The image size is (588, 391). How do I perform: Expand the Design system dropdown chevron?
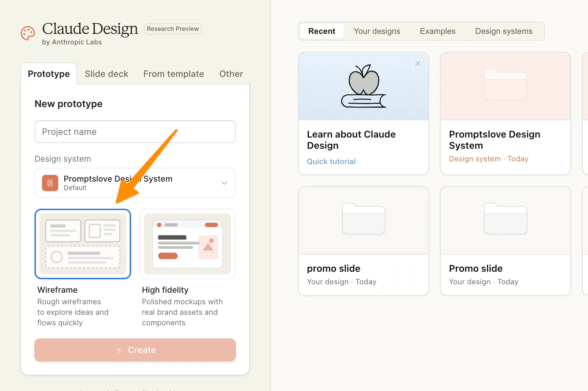(224, 183)
